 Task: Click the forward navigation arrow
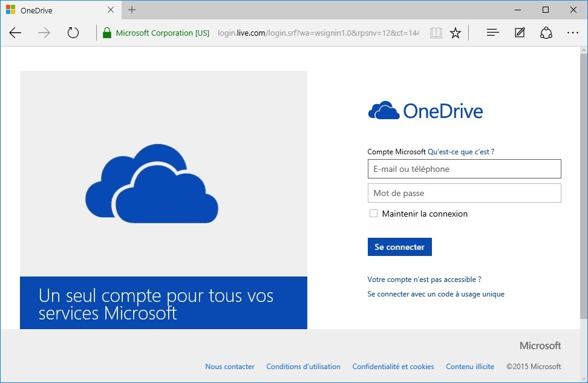click(44, 33)
